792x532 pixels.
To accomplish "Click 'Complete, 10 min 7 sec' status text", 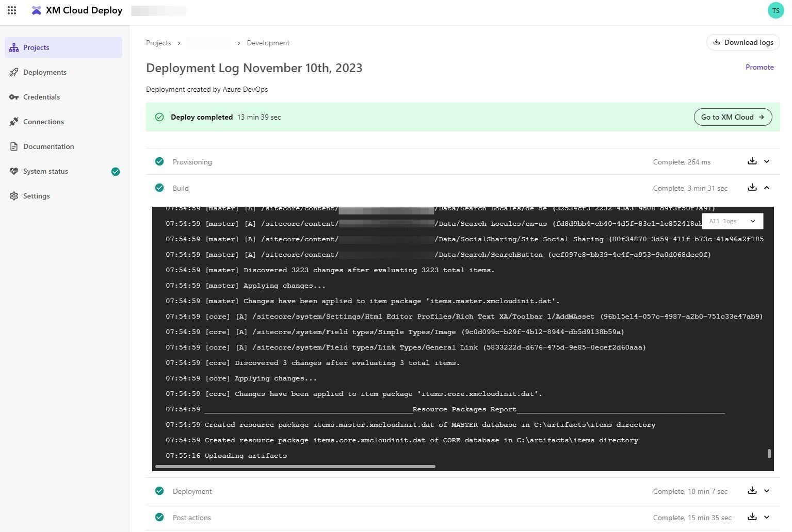I will point(690,491).
